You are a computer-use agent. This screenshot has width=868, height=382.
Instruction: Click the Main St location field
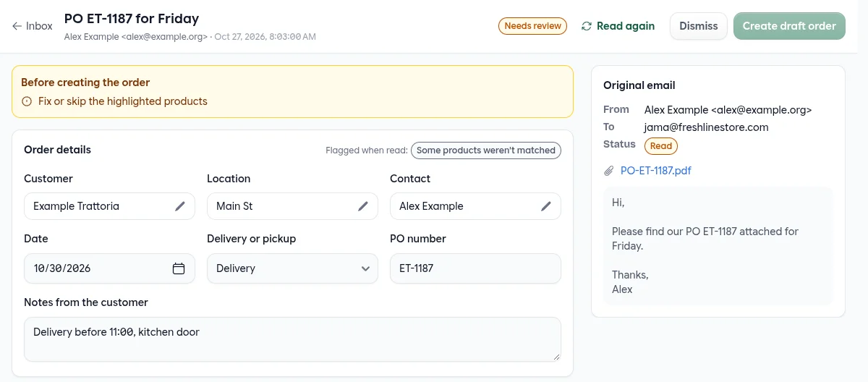click(x=292, y=206)
